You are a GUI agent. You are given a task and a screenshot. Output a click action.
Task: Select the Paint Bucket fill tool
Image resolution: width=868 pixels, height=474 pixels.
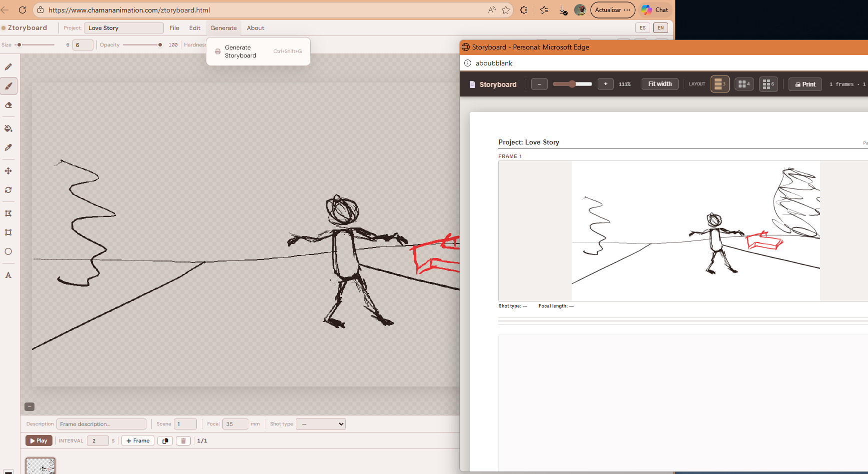click(8, 128)
